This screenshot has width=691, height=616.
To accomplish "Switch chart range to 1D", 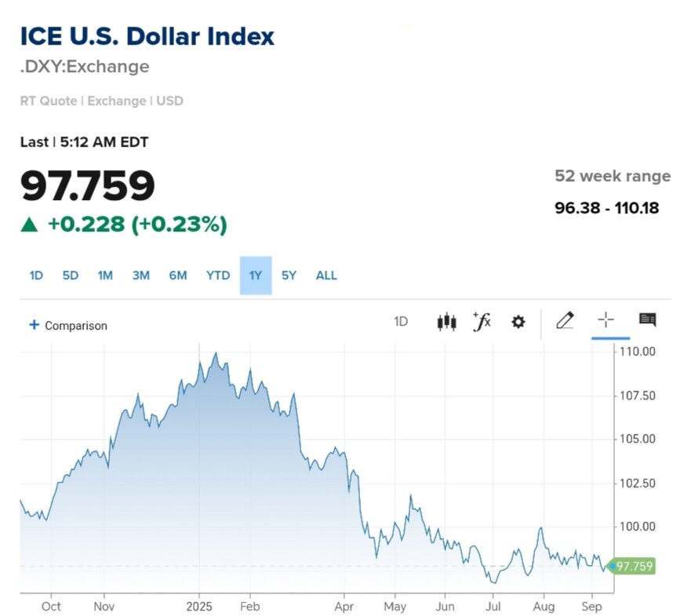I will tap(36, 275).
